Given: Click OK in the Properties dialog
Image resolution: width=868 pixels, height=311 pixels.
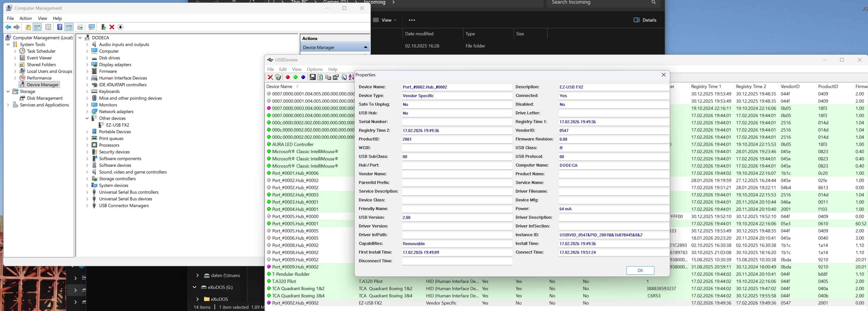Looking at the screenshot, I should [640, 270].
